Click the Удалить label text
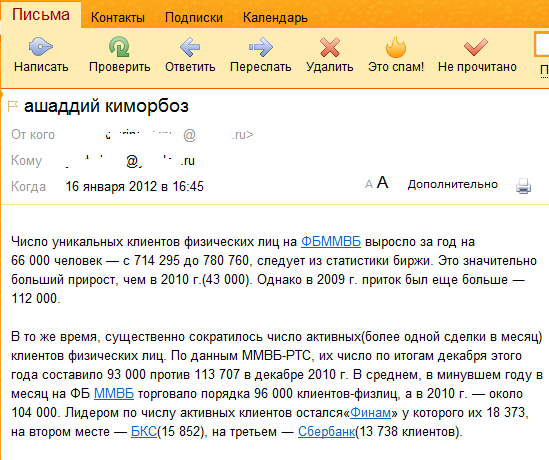This screenshot has width=549, height=460. point(330,67)
